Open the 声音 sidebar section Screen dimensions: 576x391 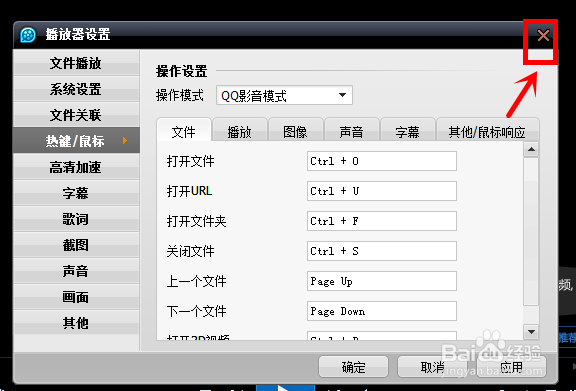pos(76,271)
